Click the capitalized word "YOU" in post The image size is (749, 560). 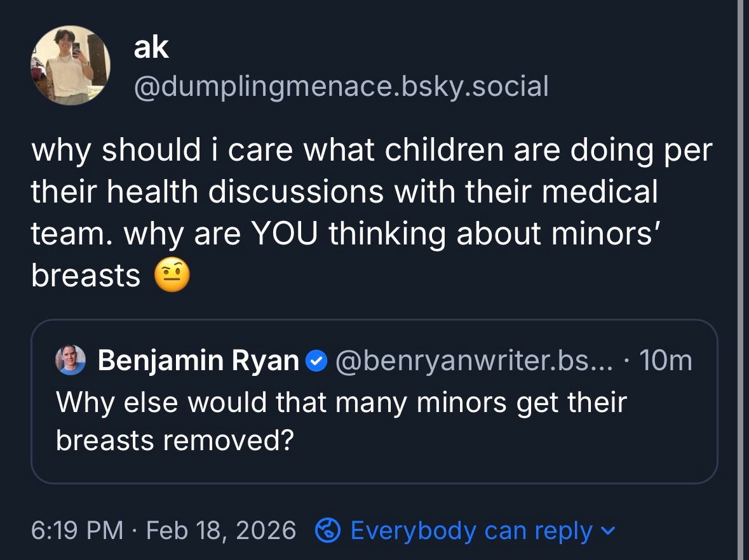point(285,234)
